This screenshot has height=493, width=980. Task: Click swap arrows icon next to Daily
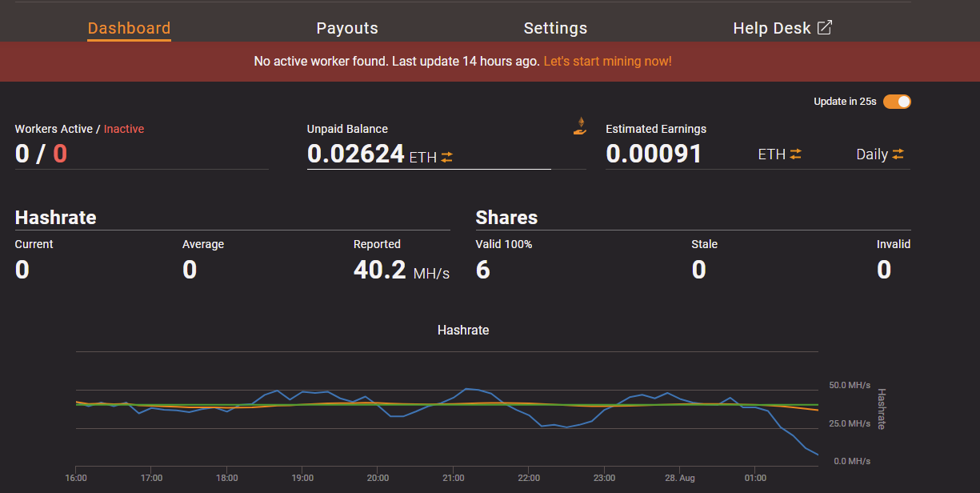pyautogui.click(x=898, y=154)
